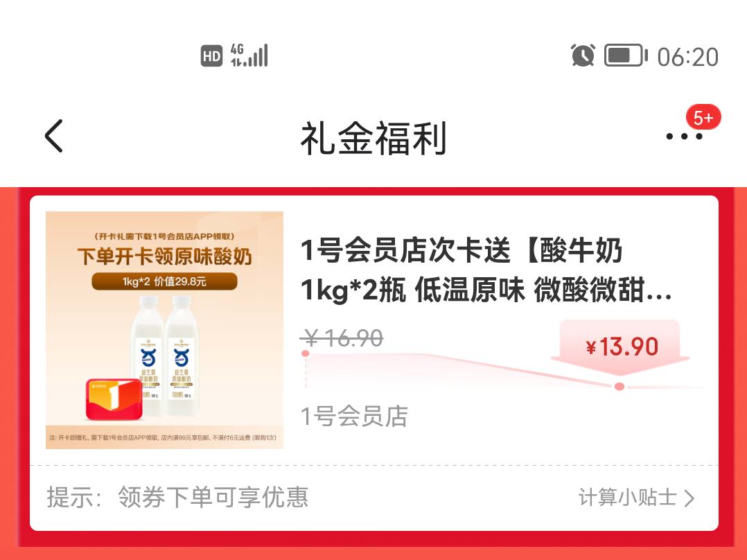Tap the battery status icon
The width and height of the screenshot is (747, 560).
626,55
